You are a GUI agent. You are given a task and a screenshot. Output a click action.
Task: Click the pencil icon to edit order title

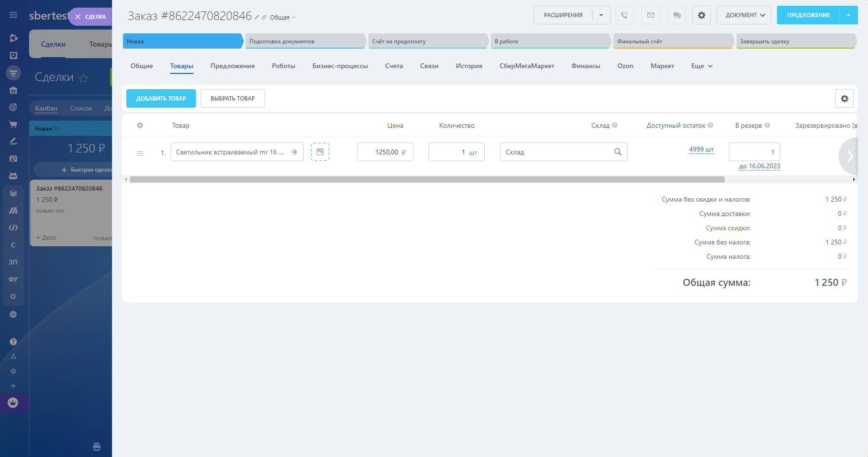coord(256,17)
